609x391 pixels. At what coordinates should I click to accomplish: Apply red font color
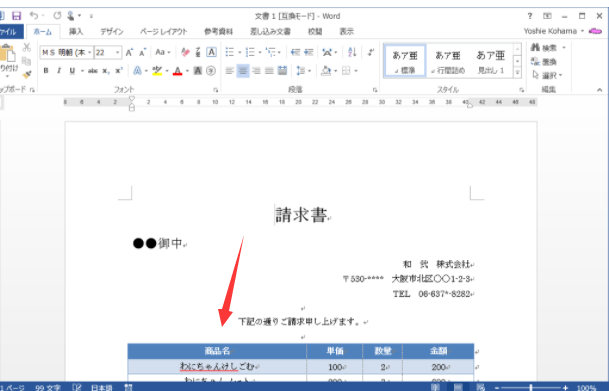[x=177, y=71]
